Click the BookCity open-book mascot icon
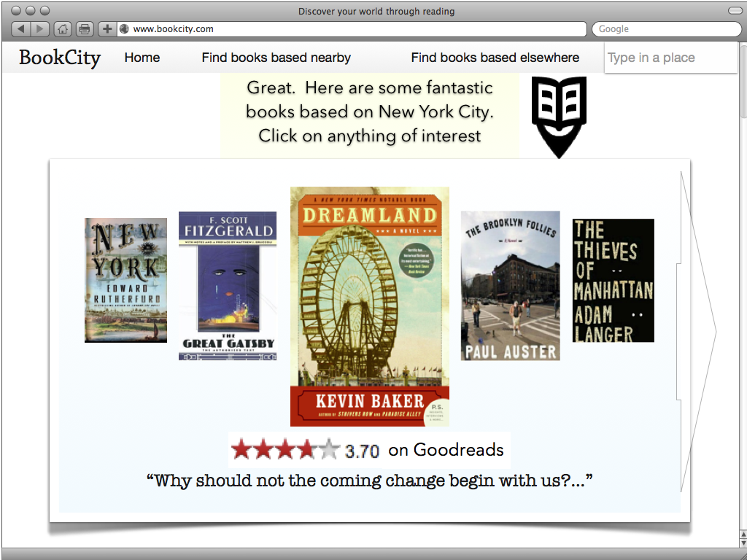This screenshot has width=747, height=560. pyautogui.click(x=559, y=117)
